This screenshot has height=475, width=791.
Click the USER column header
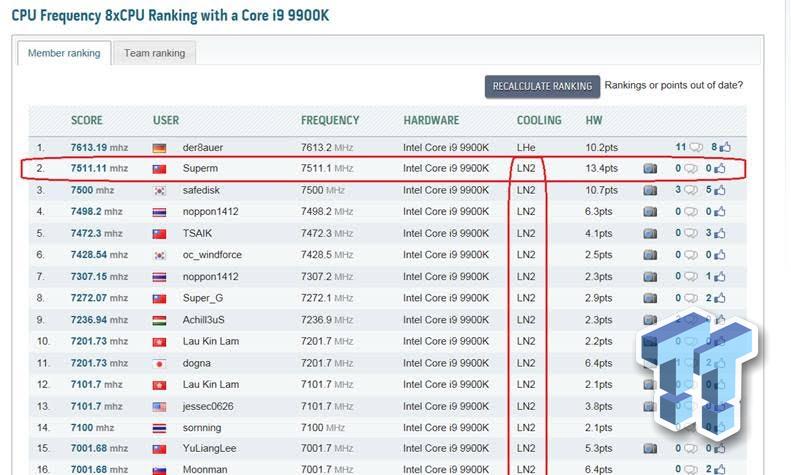[x=166, y=120]
